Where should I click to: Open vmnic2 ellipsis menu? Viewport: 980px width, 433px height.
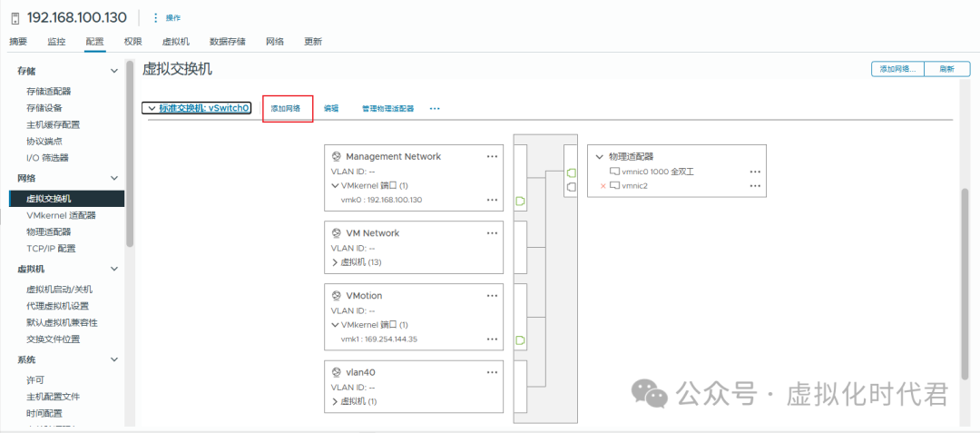(755, 185)
